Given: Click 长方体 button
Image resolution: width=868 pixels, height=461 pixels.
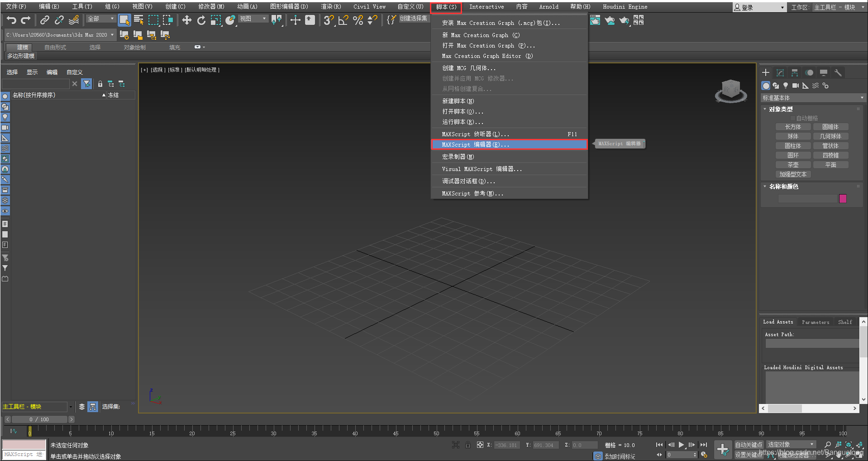Looking at the screenshot, I should pyautogui.click(x=793, y=127).
